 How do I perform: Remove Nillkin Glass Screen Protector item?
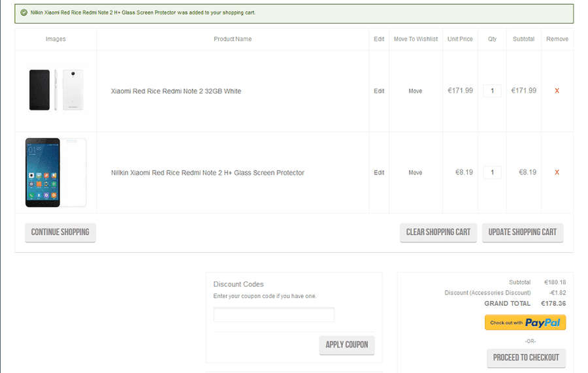click(557, 172)
